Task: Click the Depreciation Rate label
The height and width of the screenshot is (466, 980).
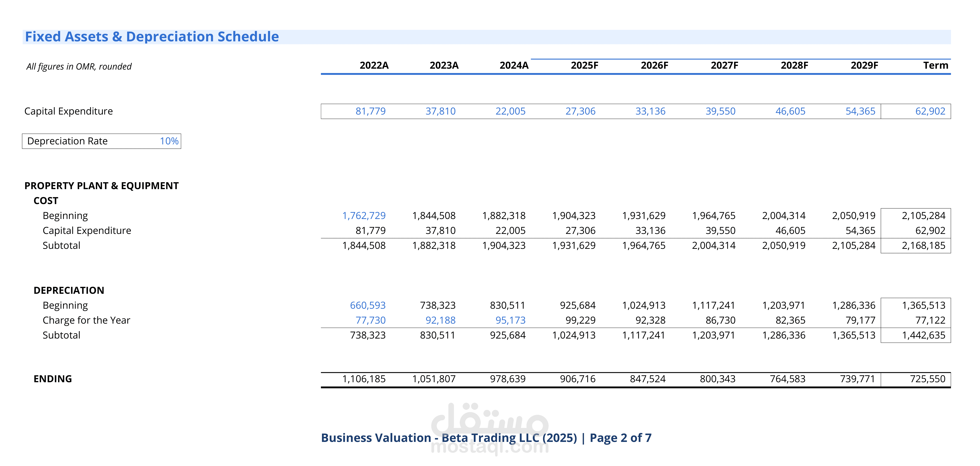Action: tap(67, 141)
